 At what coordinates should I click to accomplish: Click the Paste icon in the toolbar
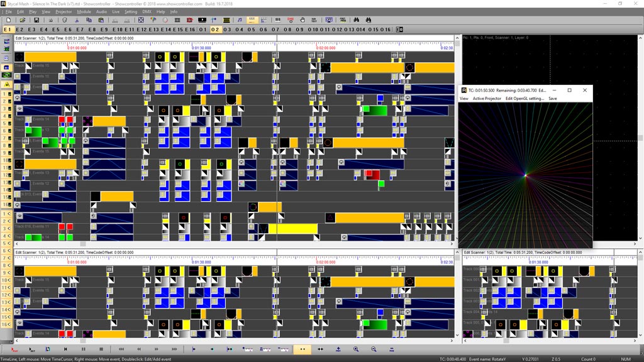pyautogui.click(x=101, y=20)
